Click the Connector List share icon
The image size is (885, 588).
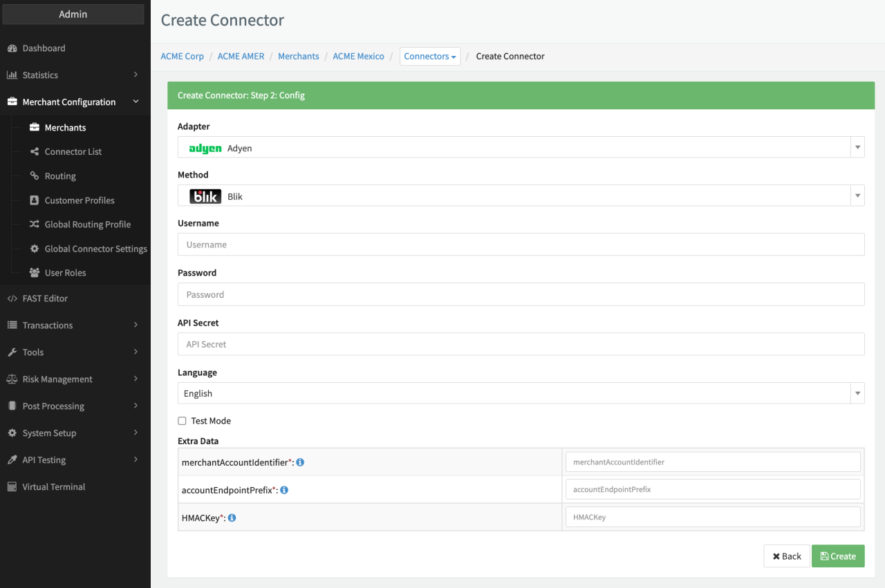(35, 152)
